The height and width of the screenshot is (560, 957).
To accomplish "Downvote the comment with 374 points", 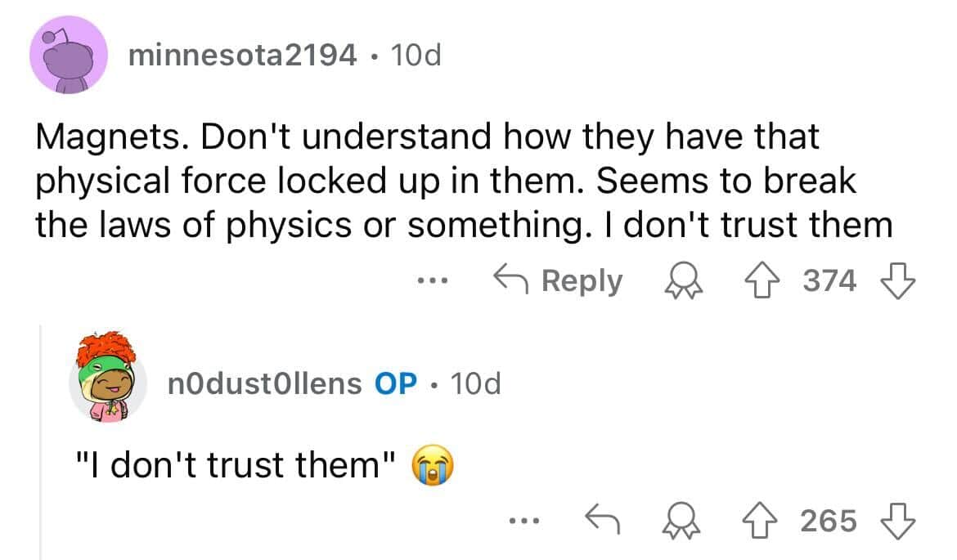I will [898, 281].
